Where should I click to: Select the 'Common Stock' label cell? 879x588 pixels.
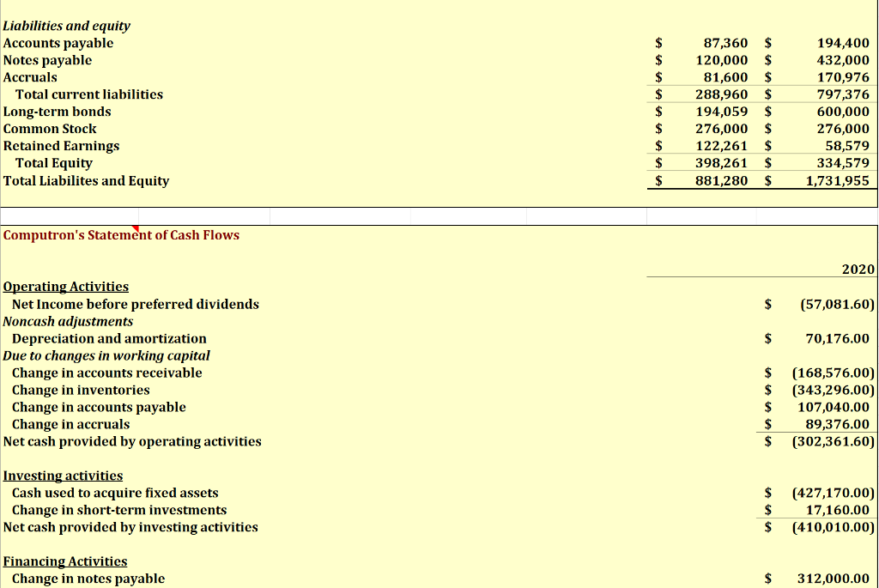pyautogui.click(x=50, y=129)
